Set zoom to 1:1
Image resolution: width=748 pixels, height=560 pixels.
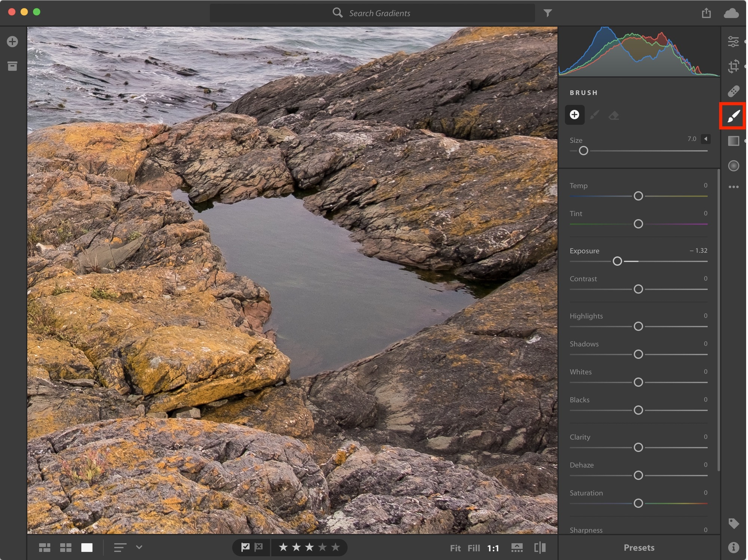pos(494,549)
